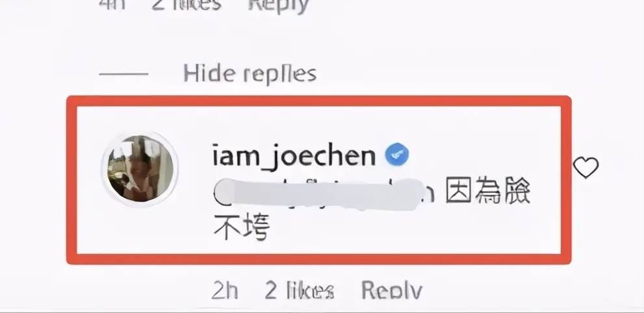Image resolution: width=644 pixels, height=313 pixels.
Task: Click the red highlight frame's top edge
Action: click(318, 101)
